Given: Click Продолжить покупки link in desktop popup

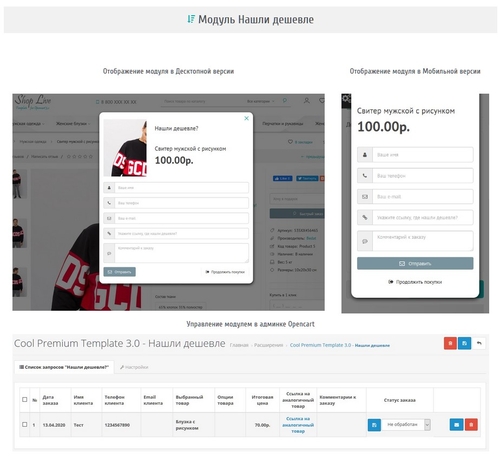Looking at the screenshot, I should coord(225,272).
